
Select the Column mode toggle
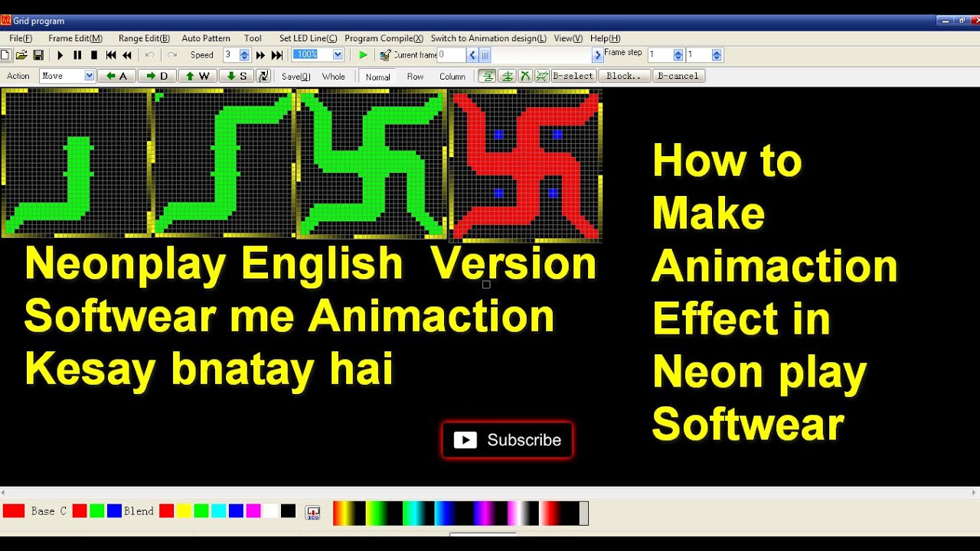tap(452, 77)
